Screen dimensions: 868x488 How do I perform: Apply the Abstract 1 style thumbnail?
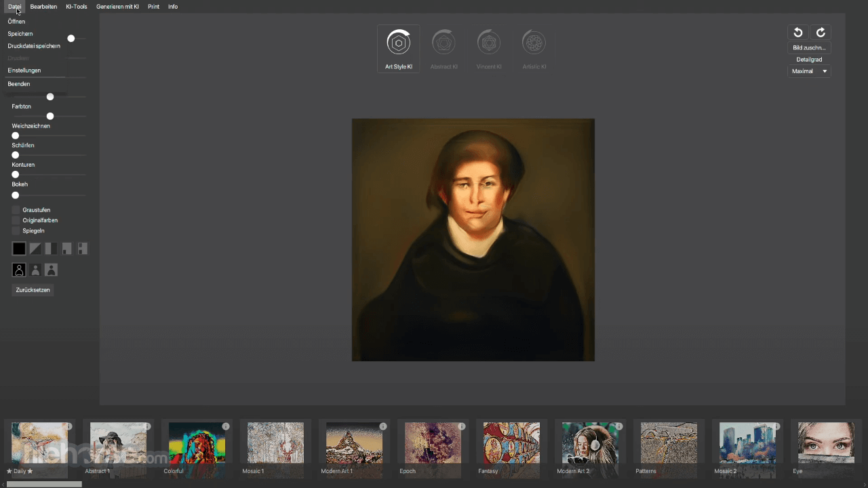118,449
